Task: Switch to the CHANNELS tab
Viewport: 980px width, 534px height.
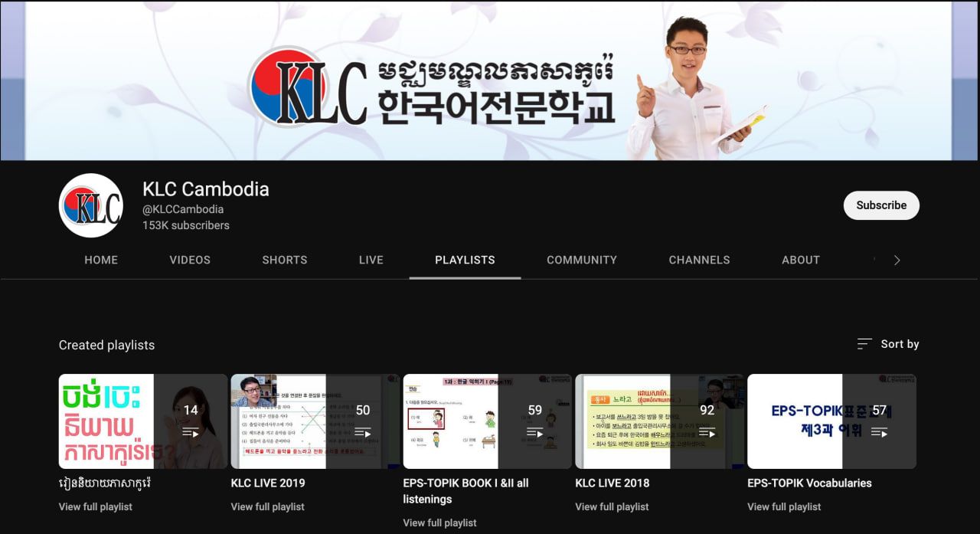Action: tap(699, 260)
